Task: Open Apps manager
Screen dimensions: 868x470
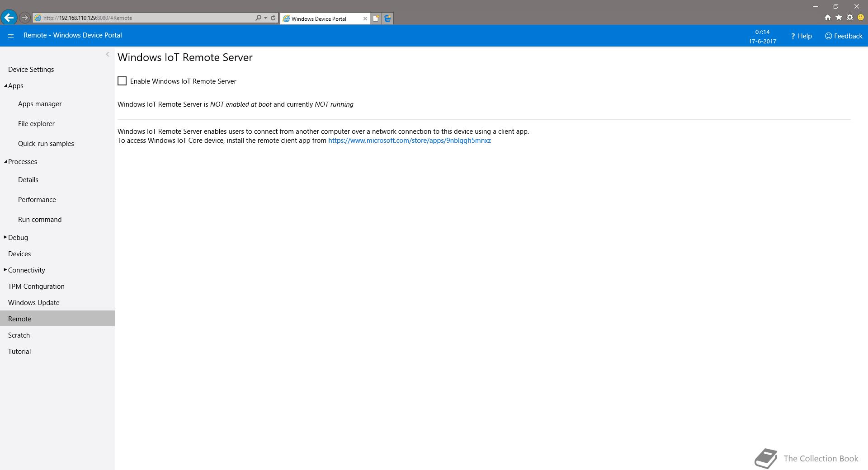Action: click(x=40, y=104)
